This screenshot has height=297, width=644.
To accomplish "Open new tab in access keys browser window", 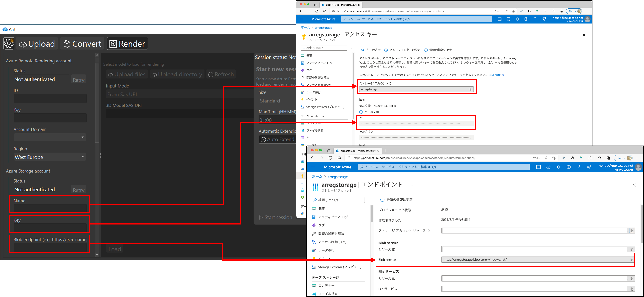I will tap(365, 5).
